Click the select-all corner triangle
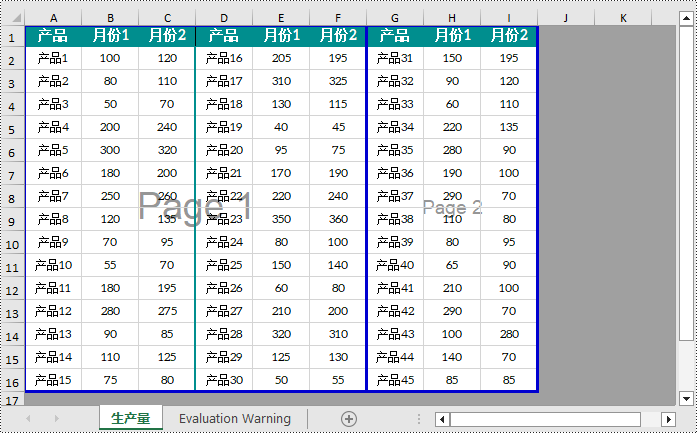Image resolution: width=697 pixels, height=433 pixels. [16, 18]
